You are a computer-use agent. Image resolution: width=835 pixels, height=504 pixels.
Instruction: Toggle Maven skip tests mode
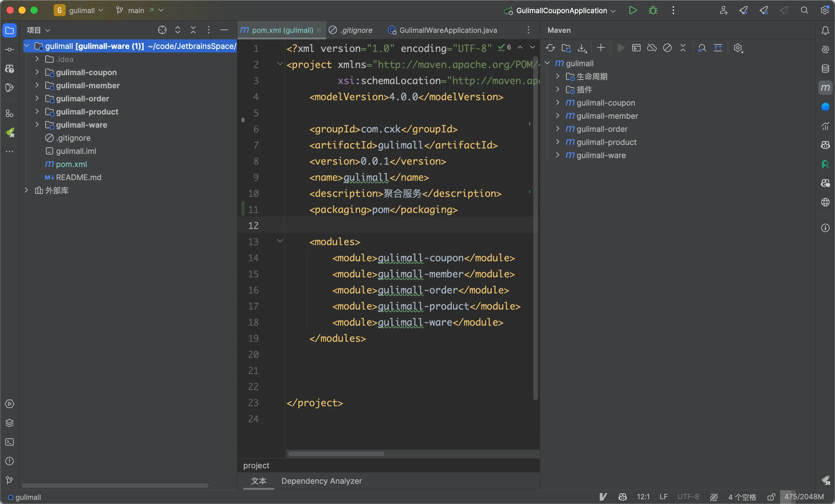point(667,48)
